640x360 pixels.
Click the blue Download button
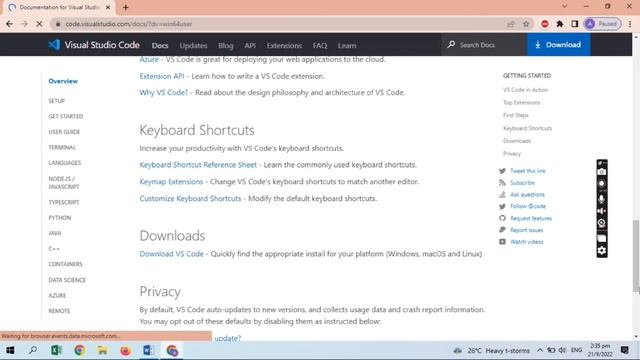558,44
